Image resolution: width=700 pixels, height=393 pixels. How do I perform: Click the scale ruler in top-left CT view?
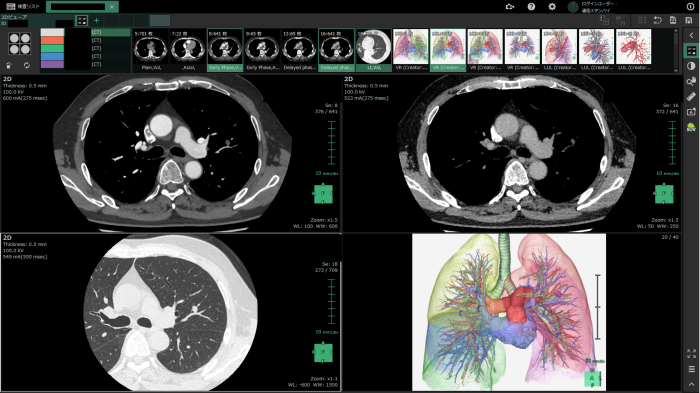tap(331, 142)
